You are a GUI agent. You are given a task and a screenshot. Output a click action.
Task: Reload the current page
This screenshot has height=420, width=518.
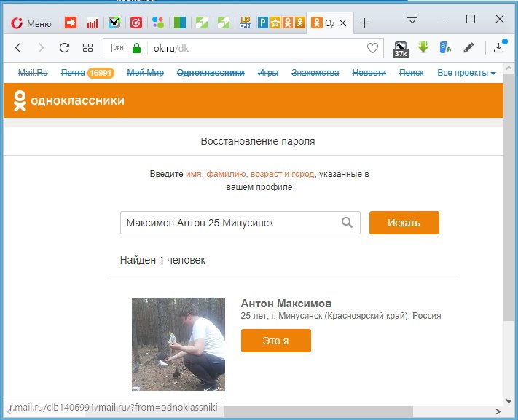point(64,48)
